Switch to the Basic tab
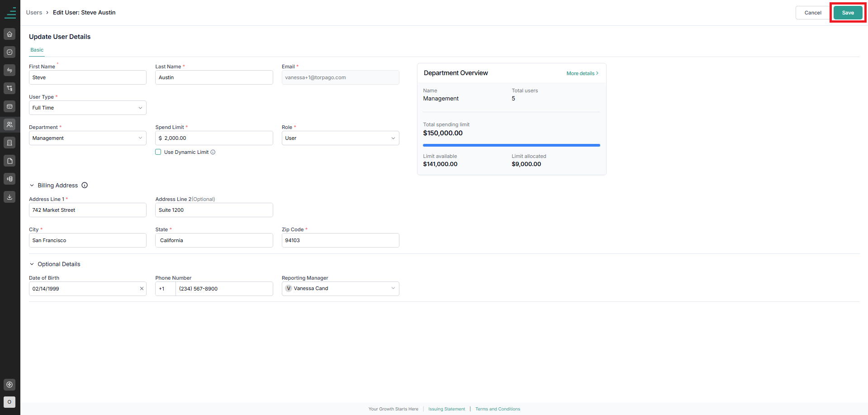 [x=37, y=50]
